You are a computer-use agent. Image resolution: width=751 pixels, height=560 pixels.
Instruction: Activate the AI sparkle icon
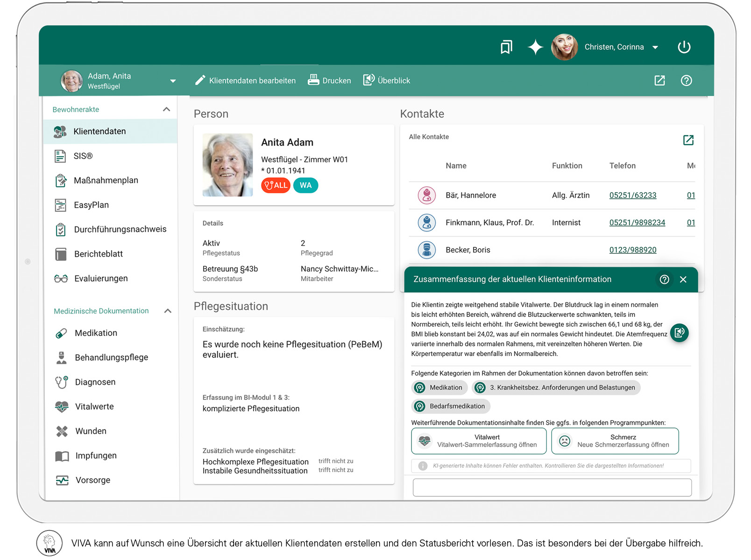coord(535,47)
